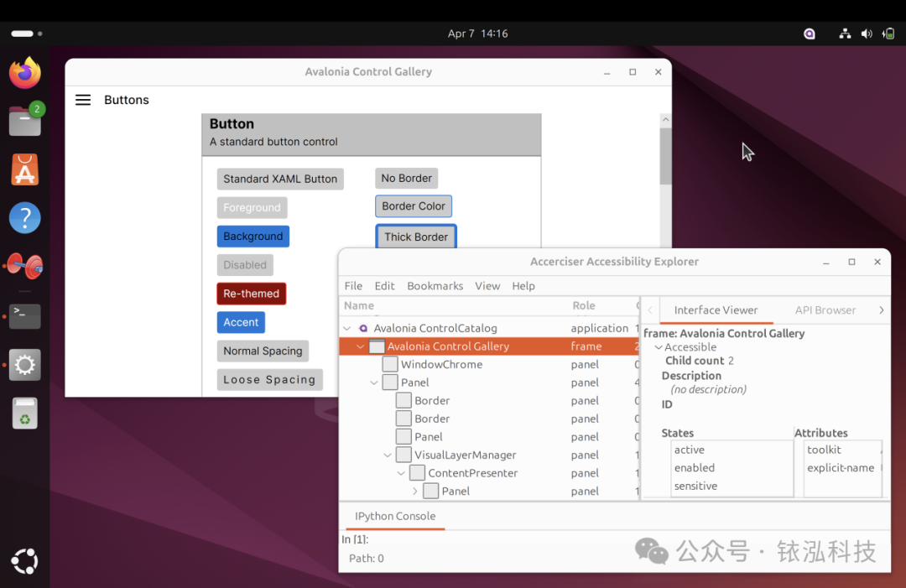Select the 'enabled' state entry

[x=732, y=468]
